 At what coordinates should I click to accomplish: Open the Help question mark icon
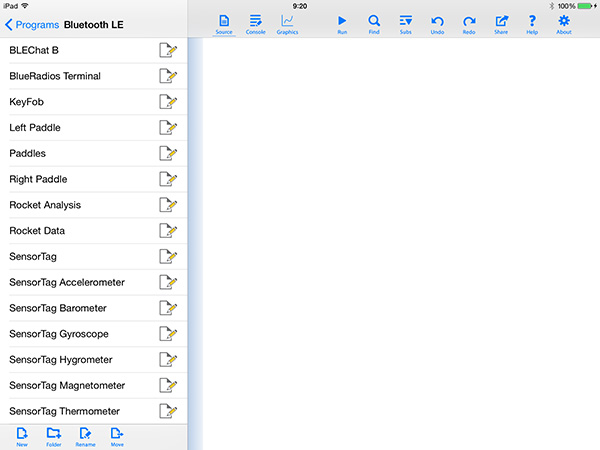[x=532, y=25]
